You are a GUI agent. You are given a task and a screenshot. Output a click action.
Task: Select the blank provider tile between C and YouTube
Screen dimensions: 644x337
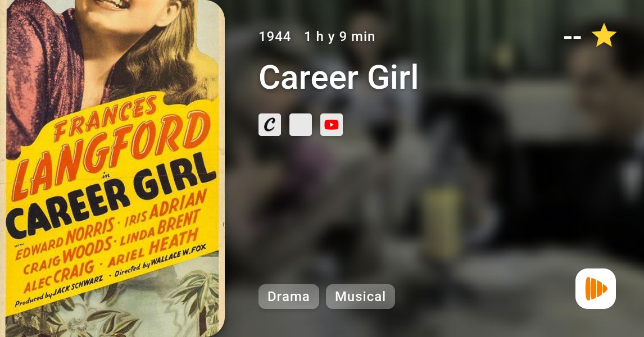point(301,125)
